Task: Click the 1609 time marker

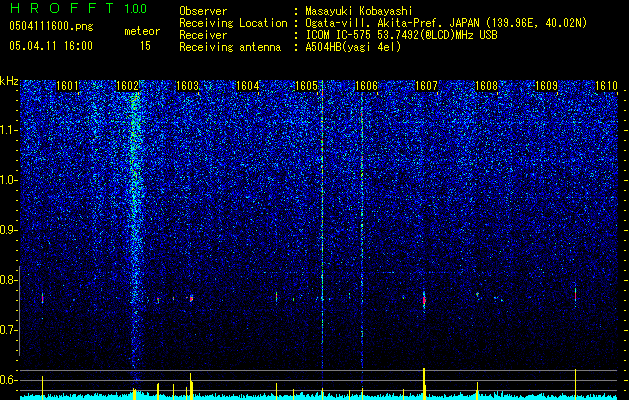Action: (546, 85)
